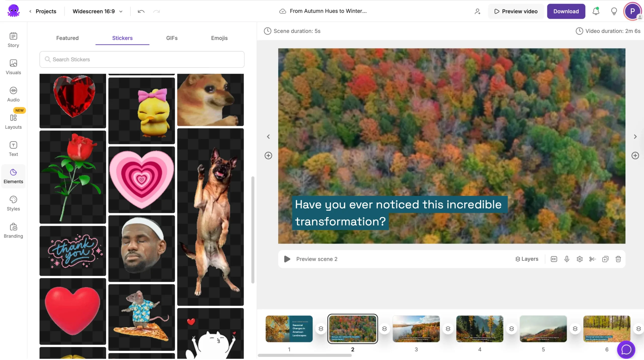Select the scene 3 thumbnail in the timeline
The image size is (644, 360).
(x=416, y=329)
